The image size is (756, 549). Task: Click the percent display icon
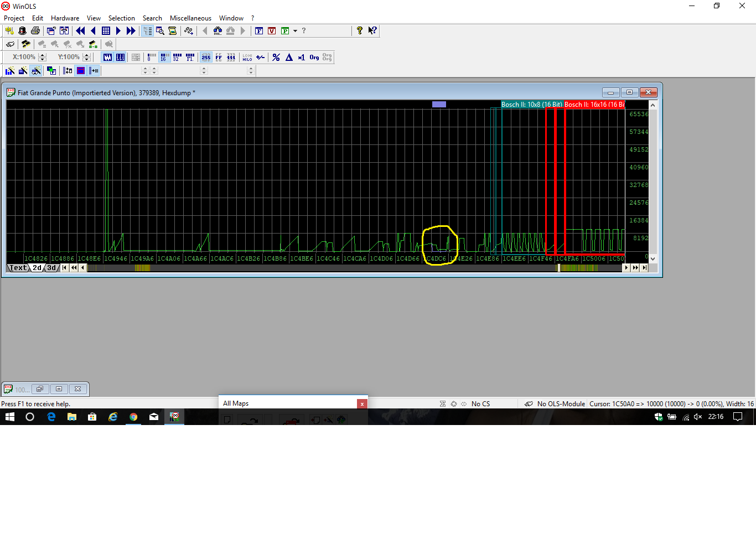click(x=276, y=57)
